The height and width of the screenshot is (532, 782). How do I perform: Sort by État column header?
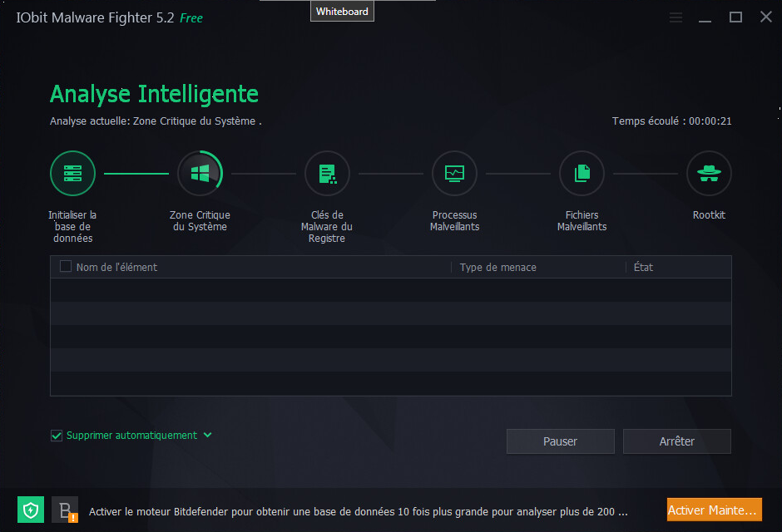pos(643,267)
